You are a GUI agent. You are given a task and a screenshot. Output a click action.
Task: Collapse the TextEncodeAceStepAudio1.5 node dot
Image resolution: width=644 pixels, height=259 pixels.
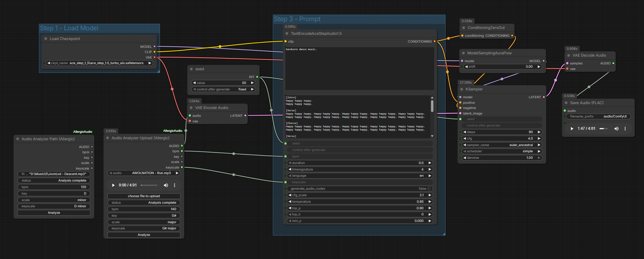tap(287, 34)
